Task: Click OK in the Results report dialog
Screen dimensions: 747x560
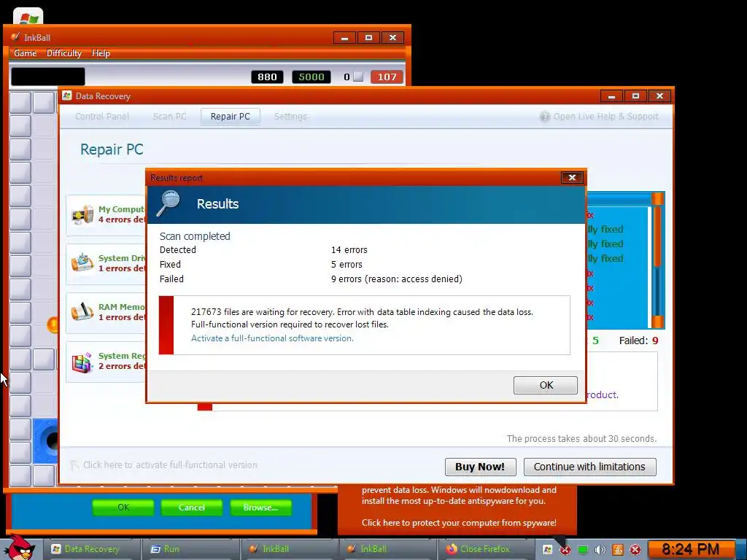Action: point(545,385)
